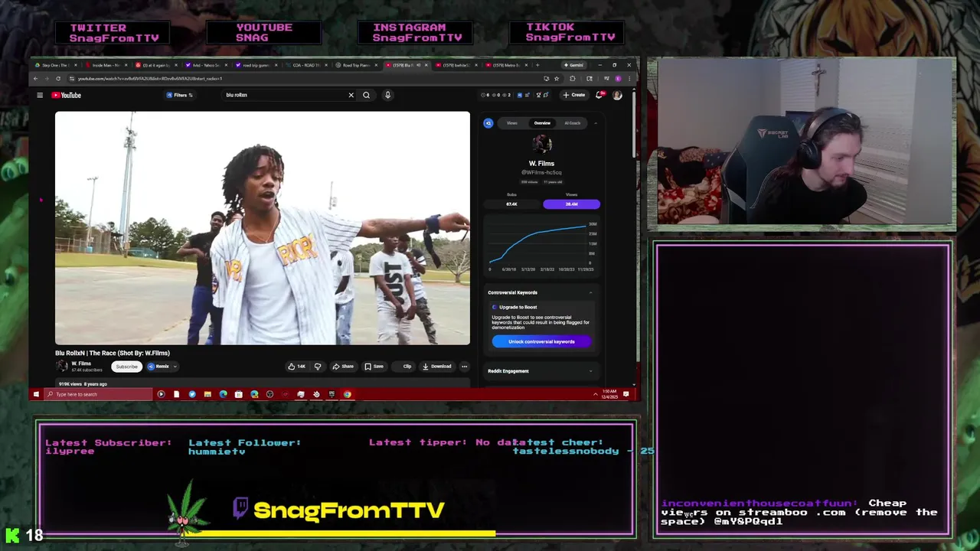
Task: Collapse the Controversial Keywords section
Action: [590, 292]
